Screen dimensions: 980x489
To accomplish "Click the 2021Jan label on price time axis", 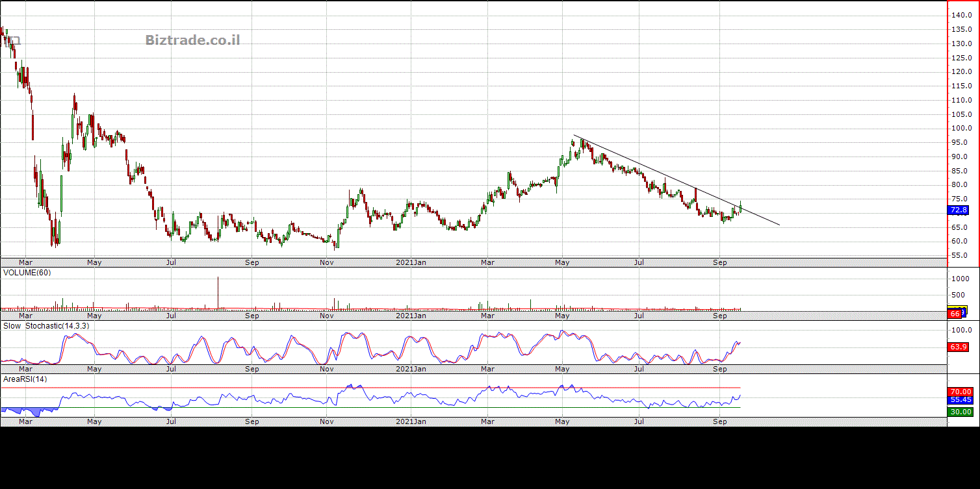I will click(x=411, y=262).
